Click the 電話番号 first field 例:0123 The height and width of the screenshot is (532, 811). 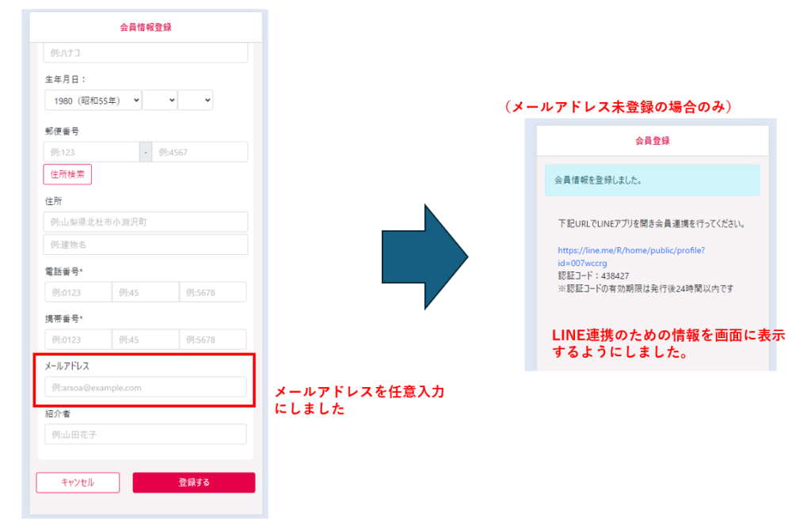coord(78,293)
